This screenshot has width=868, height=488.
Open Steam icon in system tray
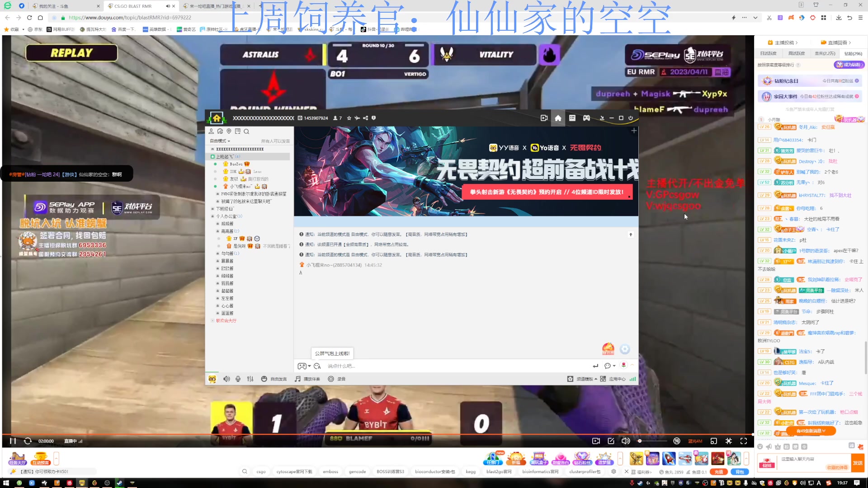pyautogui.click(x=641, y=483)
